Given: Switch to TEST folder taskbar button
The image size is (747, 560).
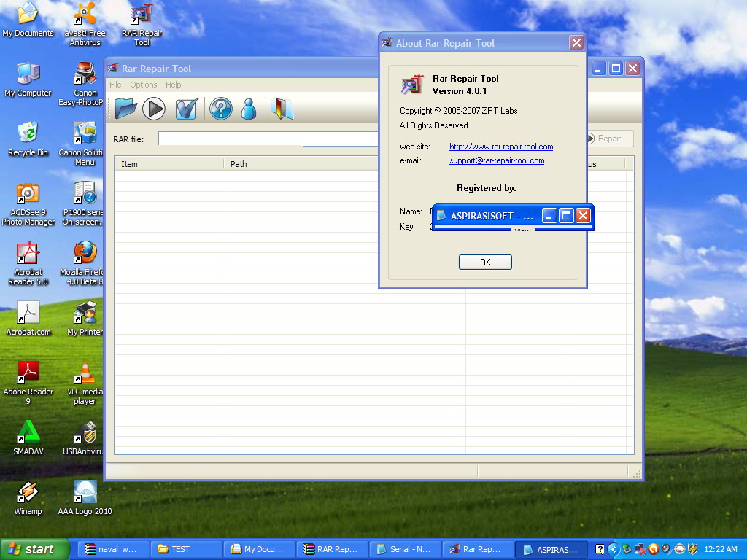Looking at the screenshot, I should tap(186, 549).
